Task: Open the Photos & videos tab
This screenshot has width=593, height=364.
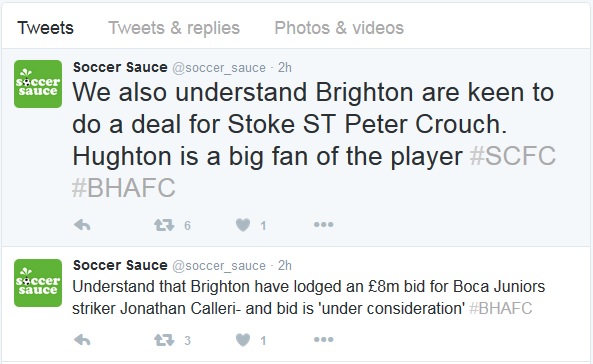Action: pyautogui.click(x=339, y=28)
